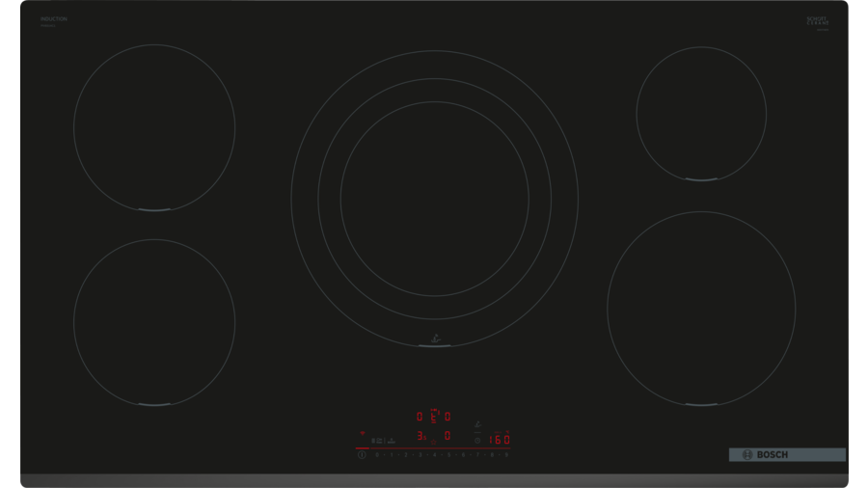Tap the red star icon
This screenshot has width=868, height=488.
point(433,441)
